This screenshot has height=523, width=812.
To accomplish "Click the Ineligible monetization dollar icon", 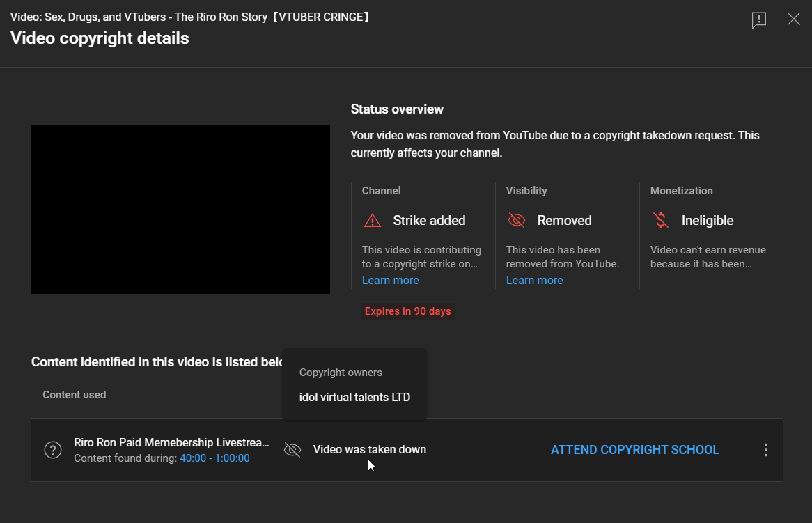I will point(661,220).
